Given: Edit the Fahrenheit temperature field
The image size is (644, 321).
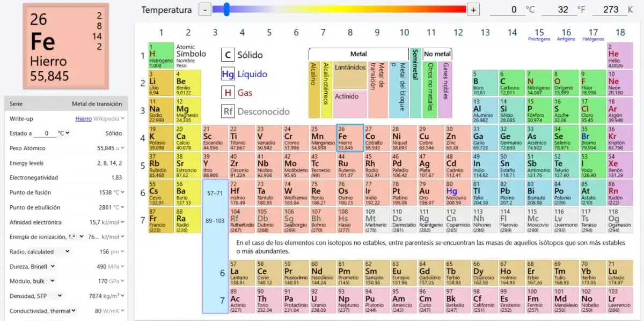Looking at the screenshot, I should (x=558, y=10).
